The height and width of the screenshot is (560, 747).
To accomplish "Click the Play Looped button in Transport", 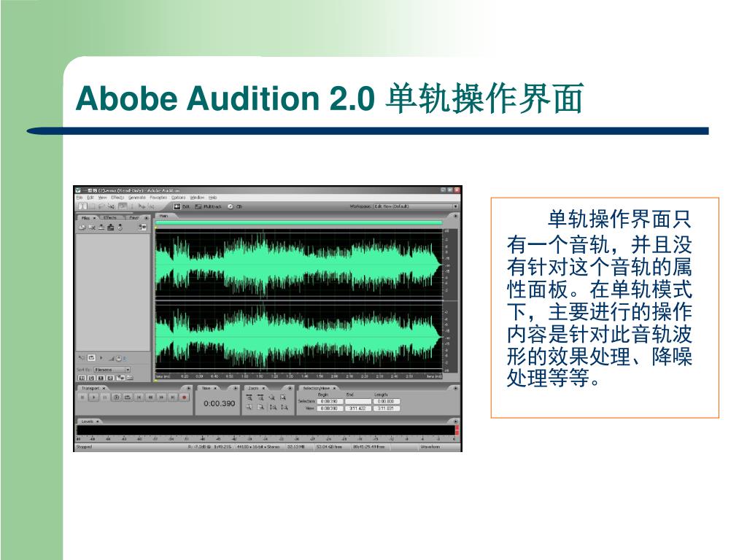I will (x=128, y=397).
